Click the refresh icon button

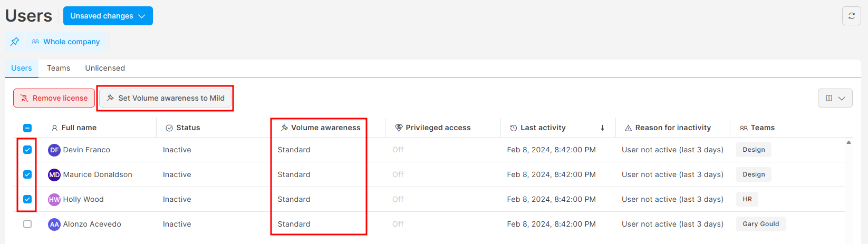pyautogui.click(x=851, y=16)
